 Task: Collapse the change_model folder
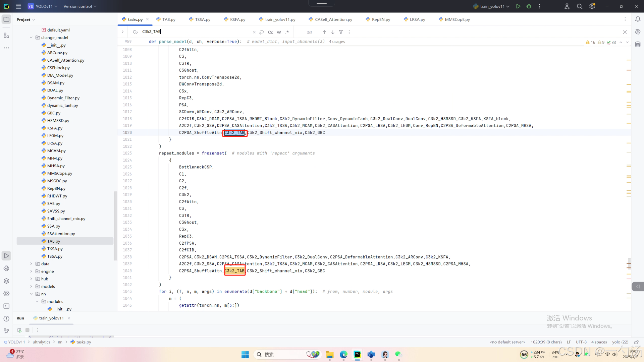[31, 38]
